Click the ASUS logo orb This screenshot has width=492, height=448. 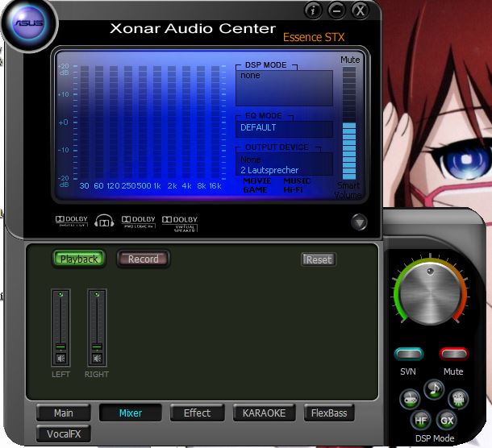(29, 24)
